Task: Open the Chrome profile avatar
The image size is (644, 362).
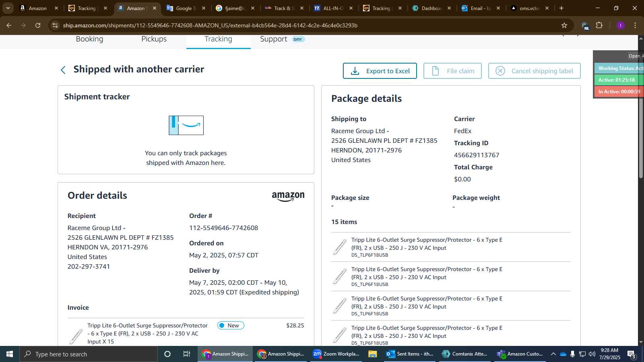Action: (x=620, y=25)
